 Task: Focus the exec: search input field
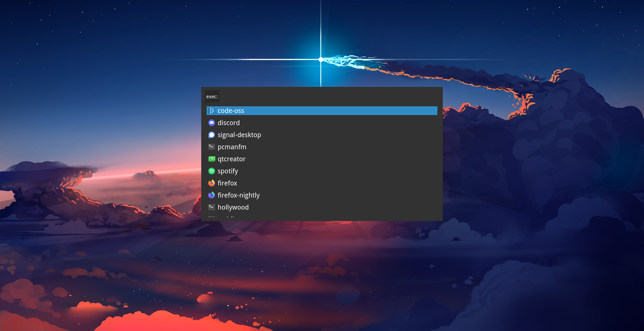point(329,97)
